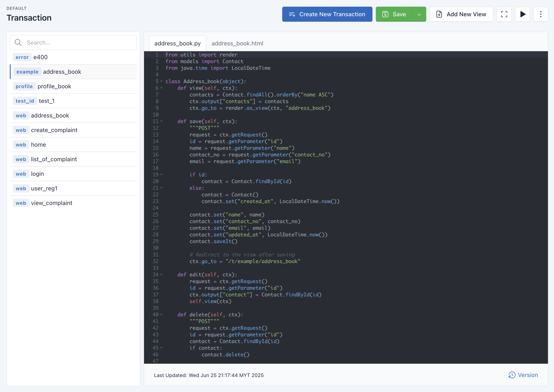Switch to the address_book.py tab

click(x=178, y=44)
